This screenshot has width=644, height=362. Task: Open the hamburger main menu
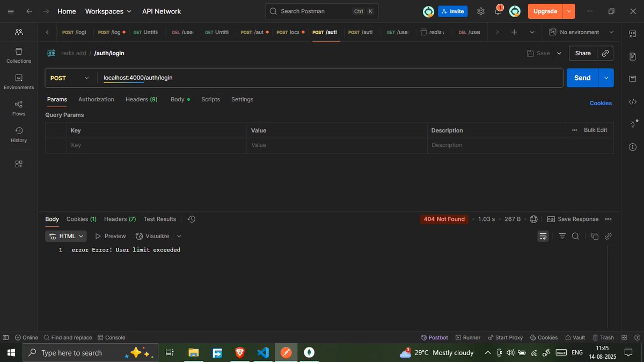11,11
